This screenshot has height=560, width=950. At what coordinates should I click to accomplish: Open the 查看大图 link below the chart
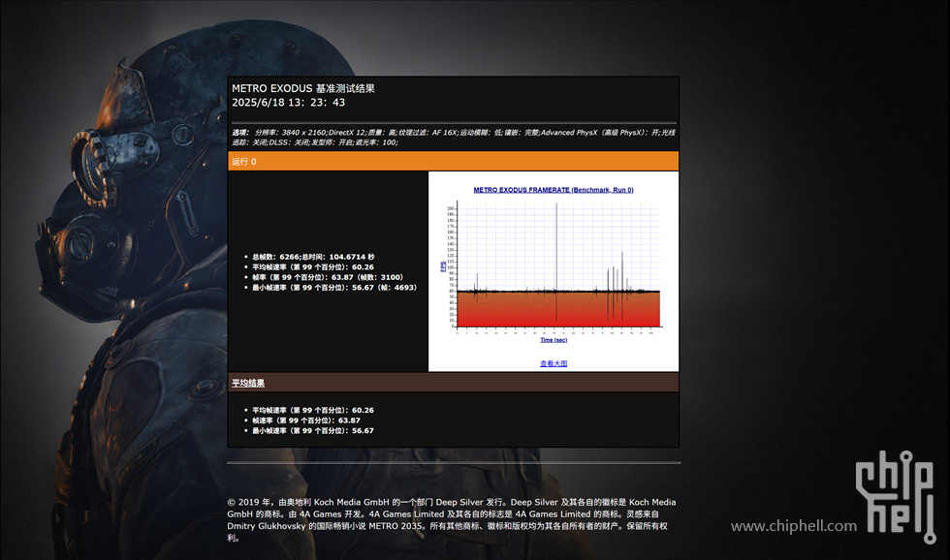click(554, 363)
